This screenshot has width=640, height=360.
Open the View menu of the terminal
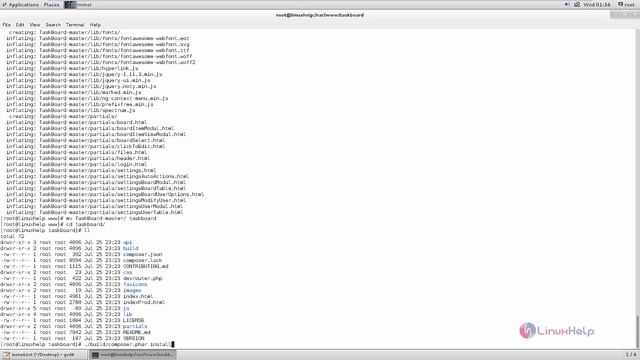click(x=35, y=25)
